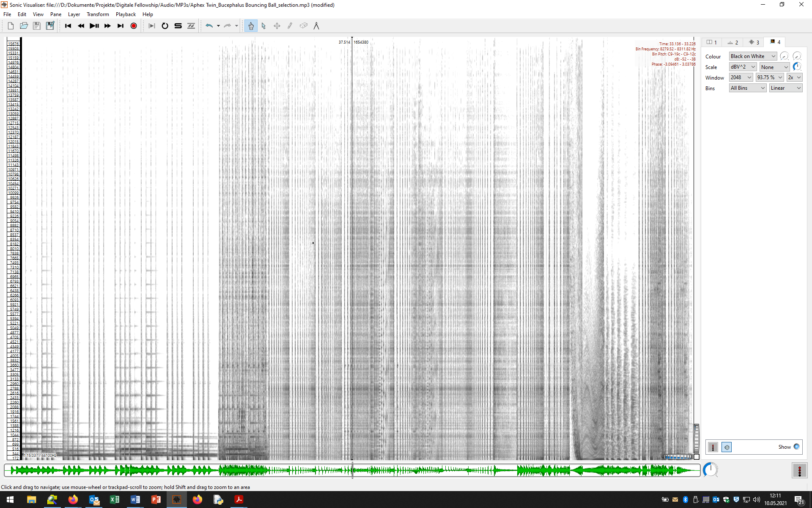Screen dimensions: 812x508
Task: Open the Window size 2048 dropdown
Action: 741,77
